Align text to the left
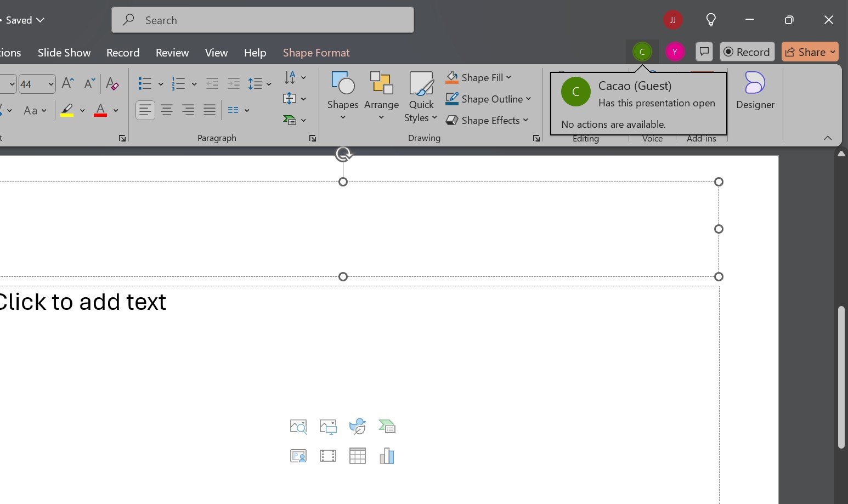This screenshot has width=848, height=504. coord(145,110)
